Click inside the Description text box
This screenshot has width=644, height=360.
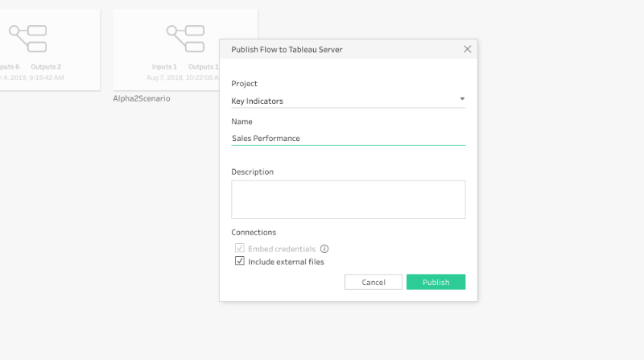[348, 199]
